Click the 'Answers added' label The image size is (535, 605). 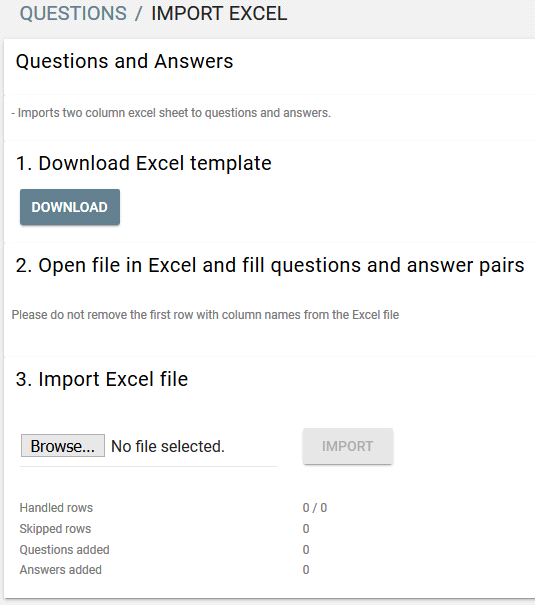pos(61,570)
